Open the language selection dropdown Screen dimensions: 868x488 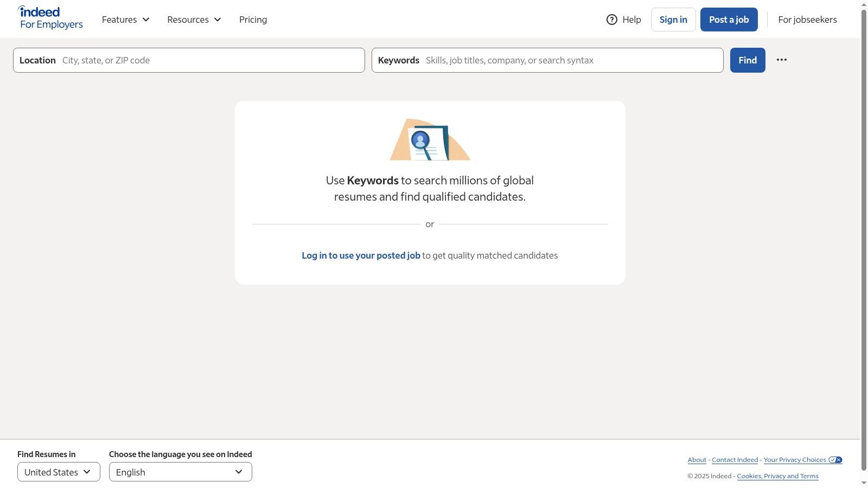pos(181,472)
